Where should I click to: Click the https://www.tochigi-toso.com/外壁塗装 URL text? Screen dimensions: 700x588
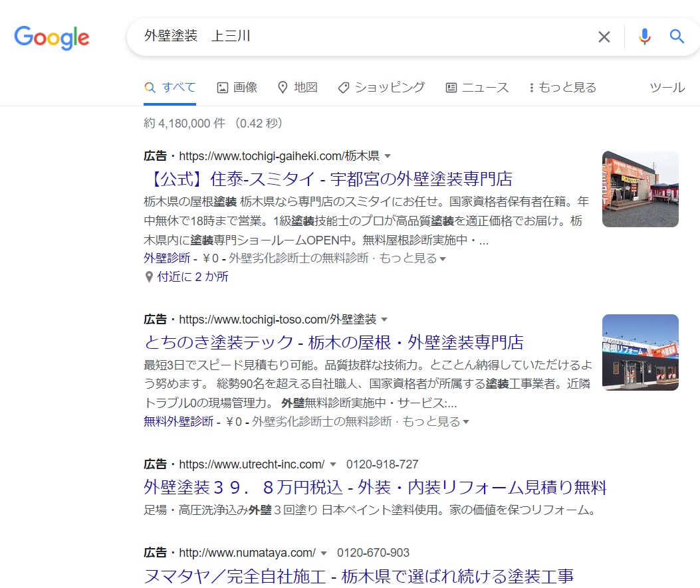coord(278,320)
